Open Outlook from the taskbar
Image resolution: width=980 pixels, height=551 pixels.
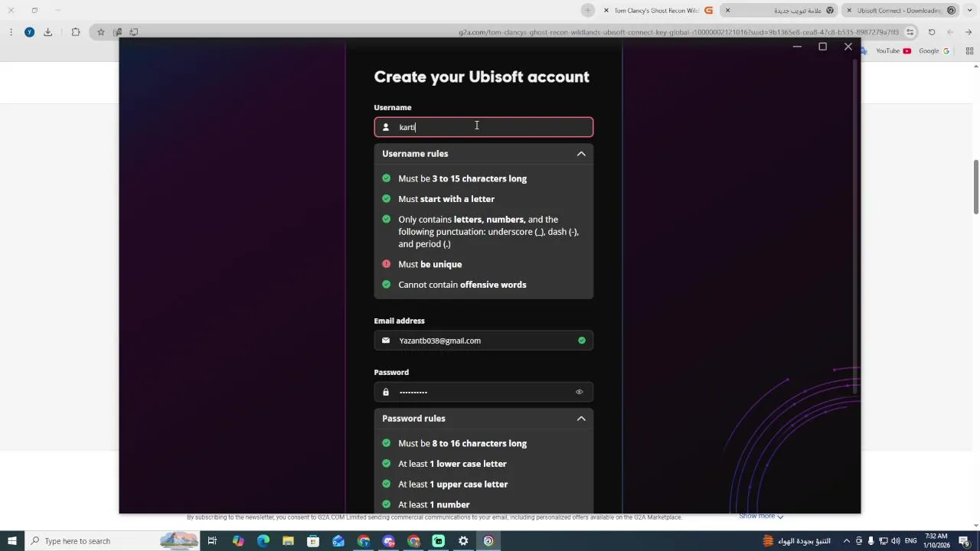(x=338, y=541)
